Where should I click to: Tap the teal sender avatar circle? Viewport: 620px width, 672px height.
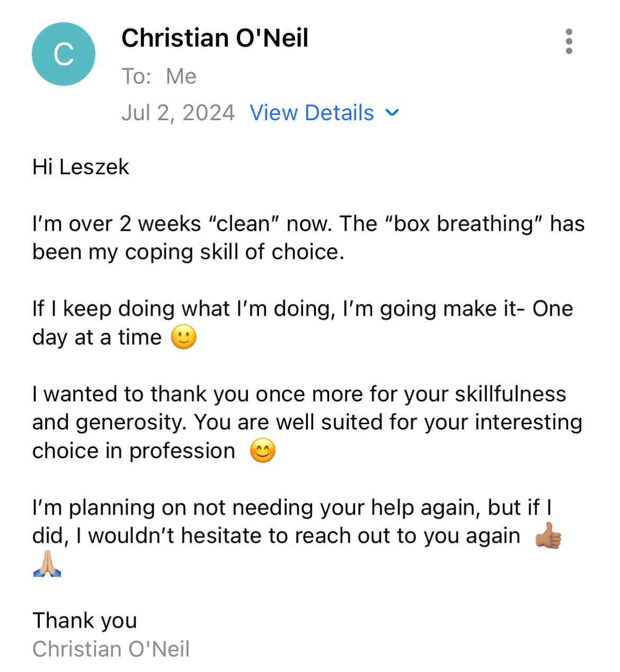pos(64,54)
